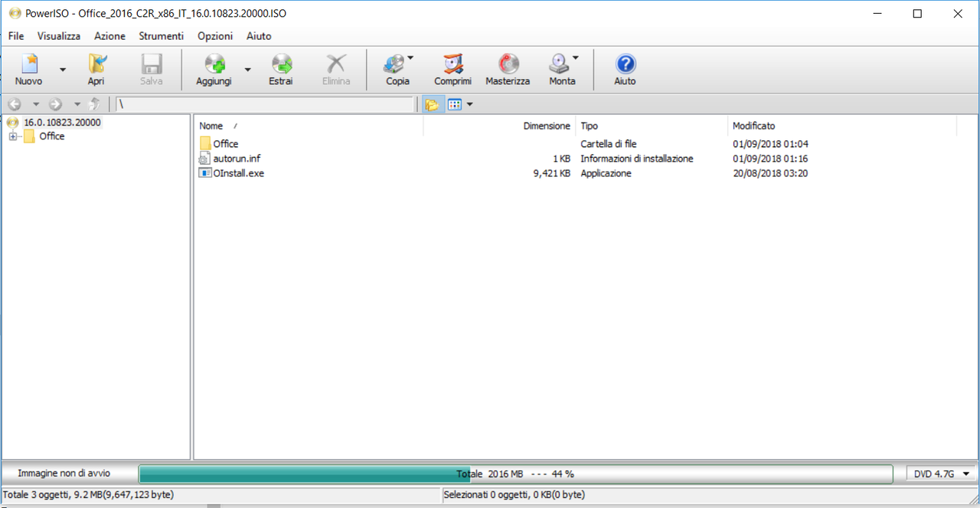Screen dimensions: 980x508
Task: Click the path address field
Action: (265, 104)
